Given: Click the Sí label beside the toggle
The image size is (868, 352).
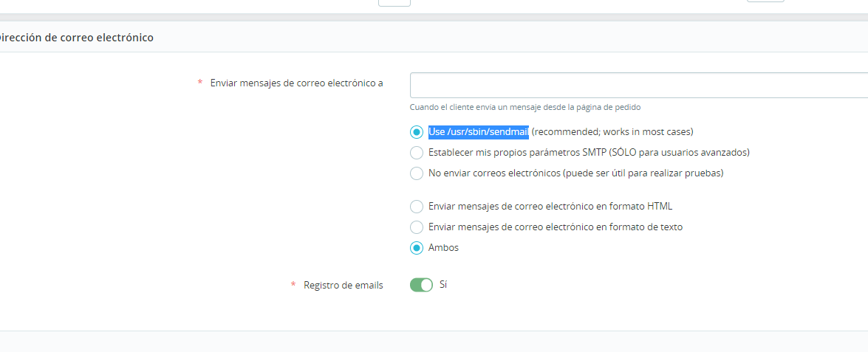Looking at the screenshot, I should [442, 285].
